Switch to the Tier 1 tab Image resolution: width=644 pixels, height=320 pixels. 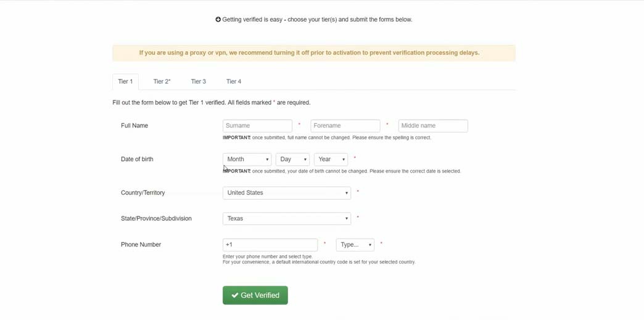125,82
